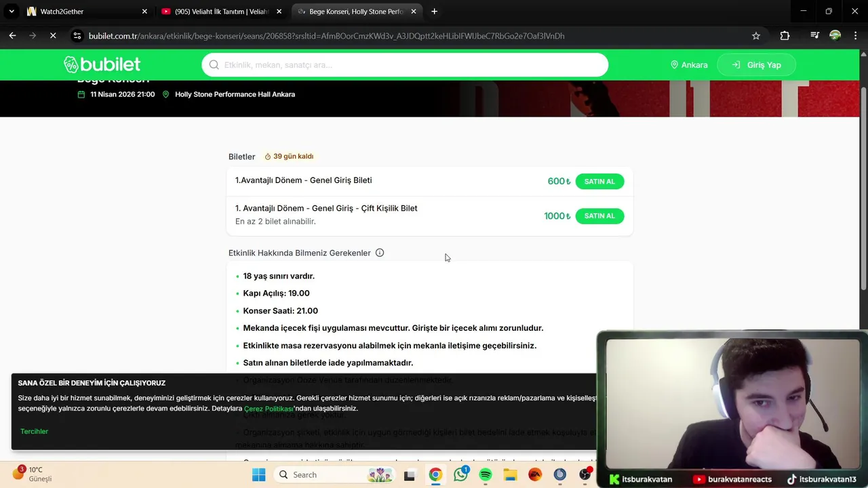Bookmark this page with the star icon

coord(756,36)
